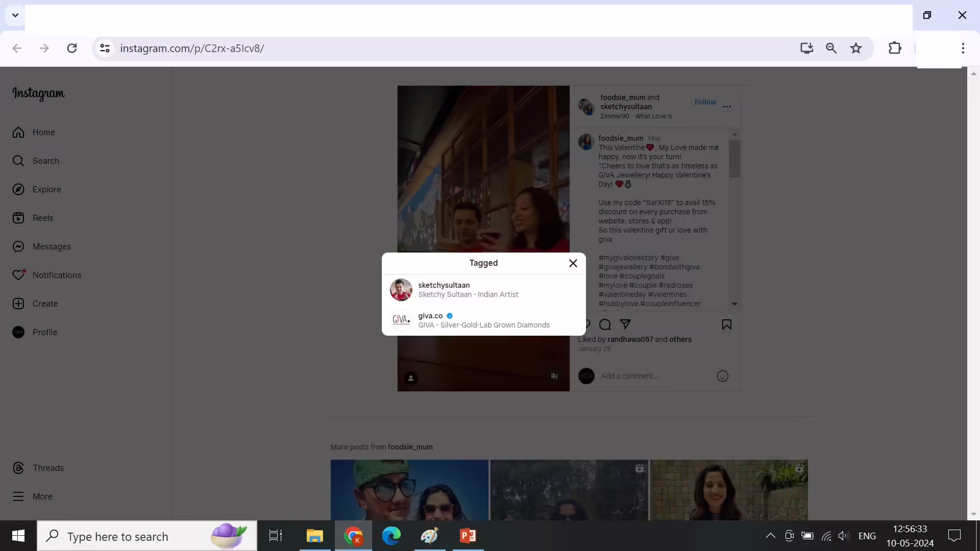Open foodsie_mum username in caption
The image size is (980, 551).
click(x=621, y=138)
